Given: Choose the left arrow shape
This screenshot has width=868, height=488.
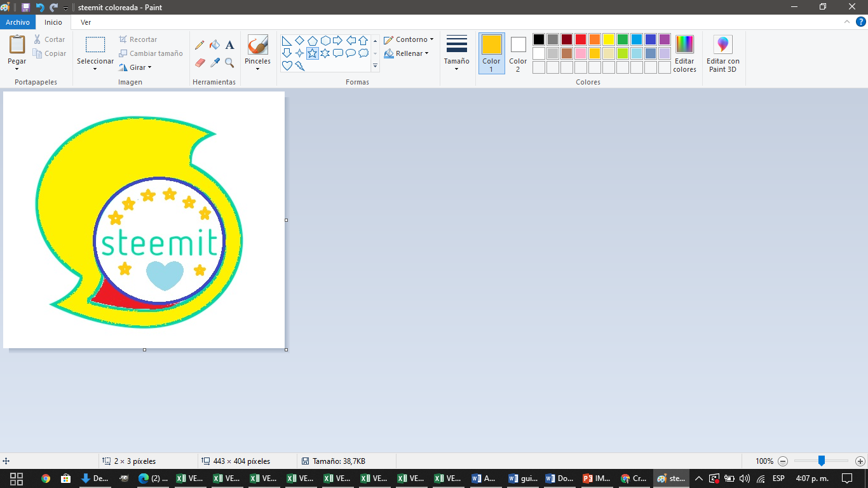Looking at the screenshot, I should [351, 41].
